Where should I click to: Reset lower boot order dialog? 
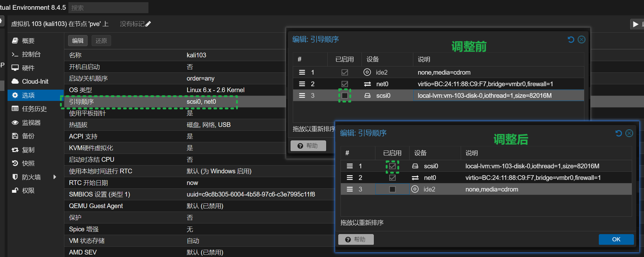[x=619, y=133]
